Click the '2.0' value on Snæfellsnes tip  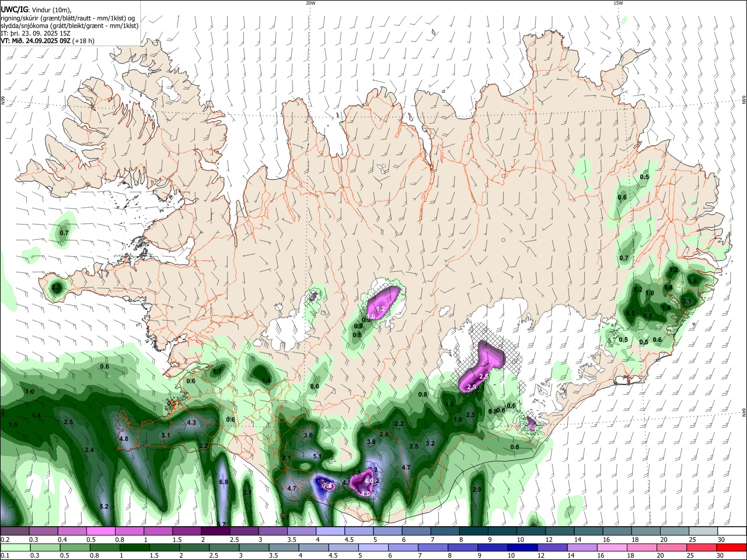56,288
